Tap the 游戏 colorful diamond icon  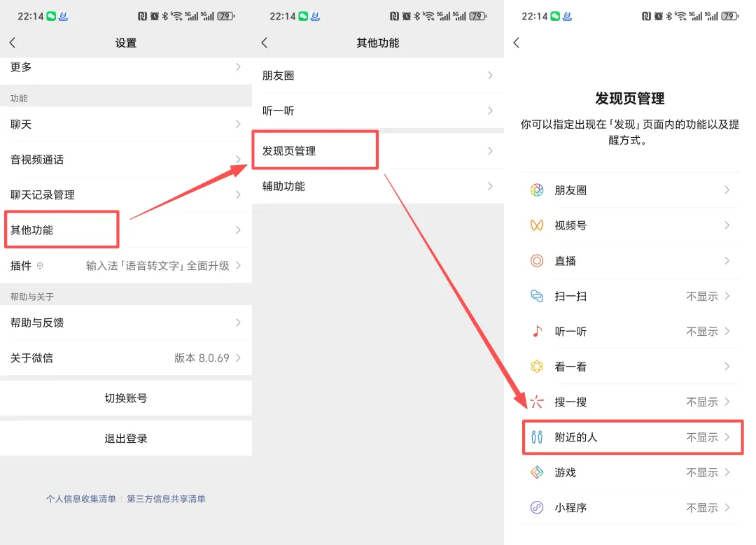tap(537, 472)
